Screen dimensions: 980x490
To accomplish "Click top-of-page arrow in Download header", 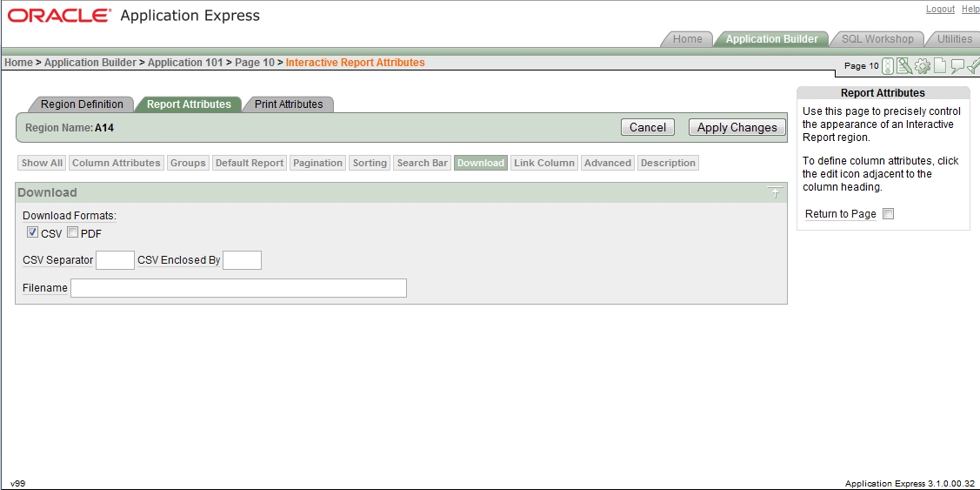I will [x=775, y=193].
